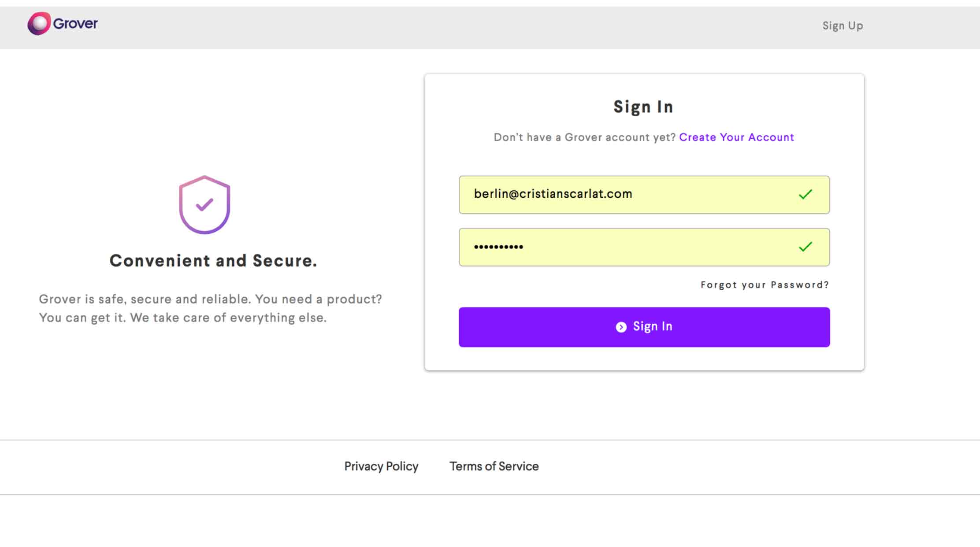Click the arrow icon inside Sign In button
This screenshot has height=547, width=980.
point(621,327)
